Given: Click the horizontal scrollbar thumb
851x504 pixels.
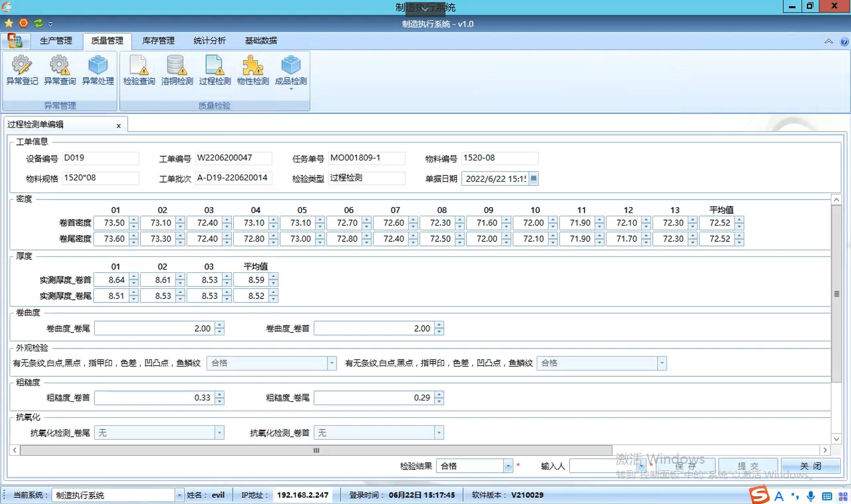Looking at the screenshot, I should tap(316, 450).
